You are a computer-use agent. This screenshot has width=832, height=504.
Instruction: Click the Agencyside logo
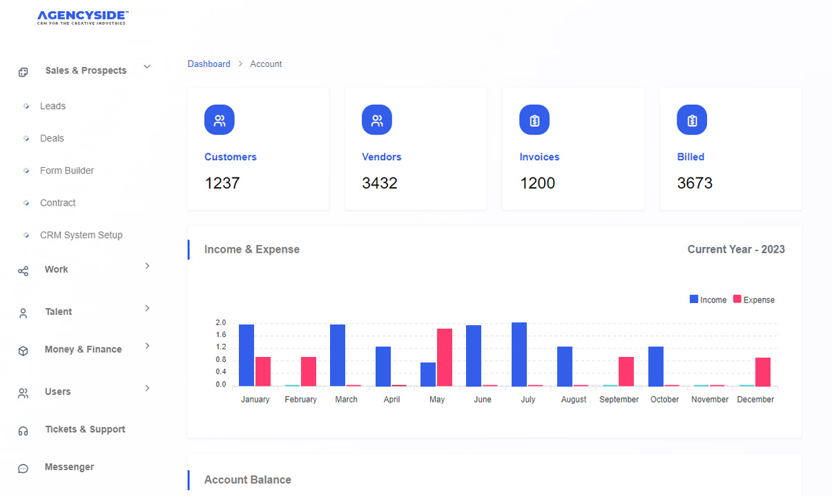pos(83,17)
